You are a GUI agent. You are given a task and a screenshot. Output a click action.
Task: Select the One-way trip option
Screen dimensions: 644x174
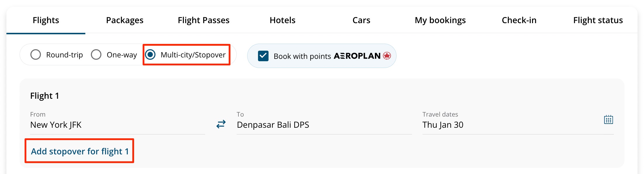click(96, 54)
